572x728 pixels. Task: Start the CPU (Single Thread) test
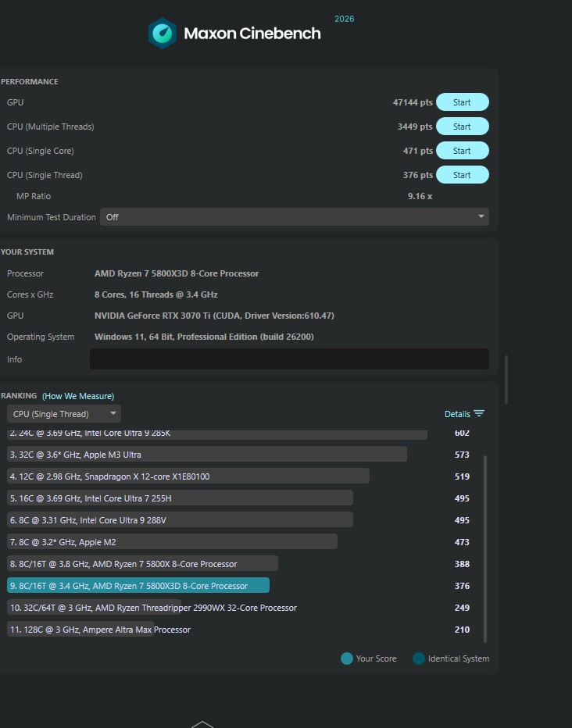click(x=462, y=175)
